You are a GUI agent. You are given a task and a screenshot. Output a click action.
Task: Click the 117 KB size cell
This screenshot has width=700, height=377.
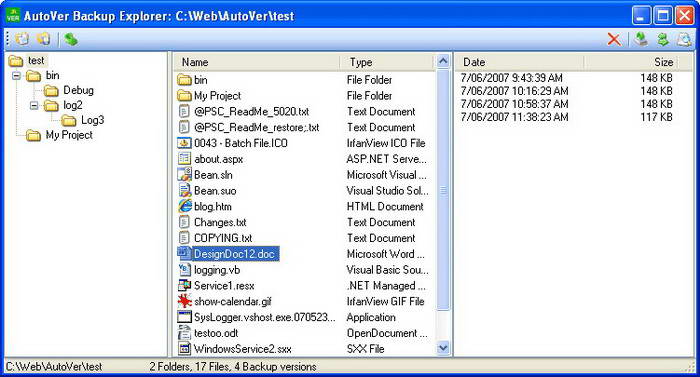point(656,117)
